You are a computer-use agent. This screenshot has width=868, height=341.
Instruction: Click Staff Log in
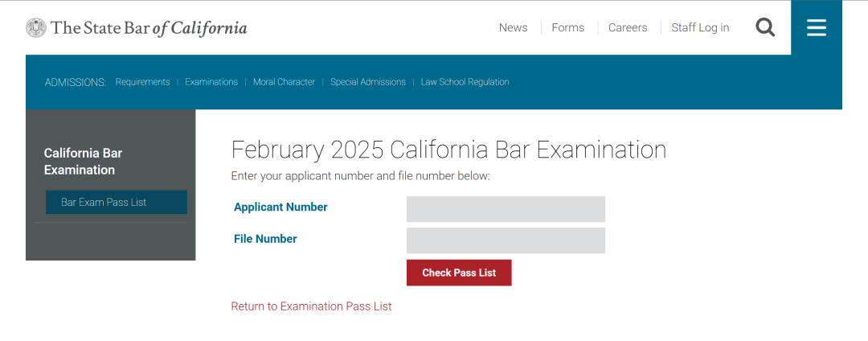point(700,27)
